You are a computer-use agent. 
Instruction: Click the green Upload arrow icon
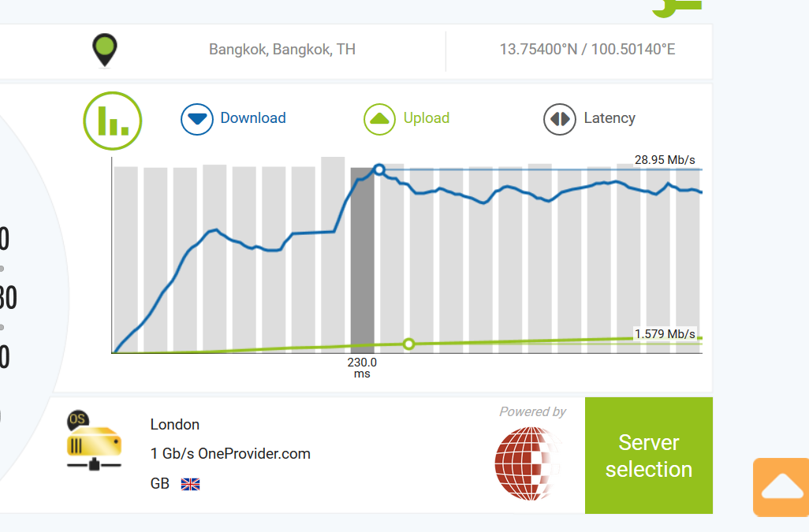[379, 119]
